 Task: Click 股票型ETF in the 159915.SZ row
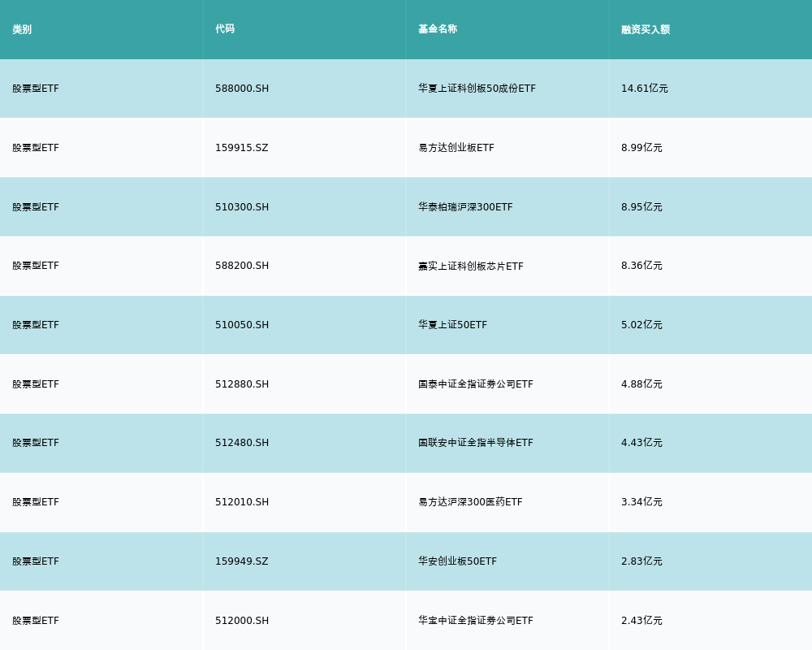(x=36, y=148)
